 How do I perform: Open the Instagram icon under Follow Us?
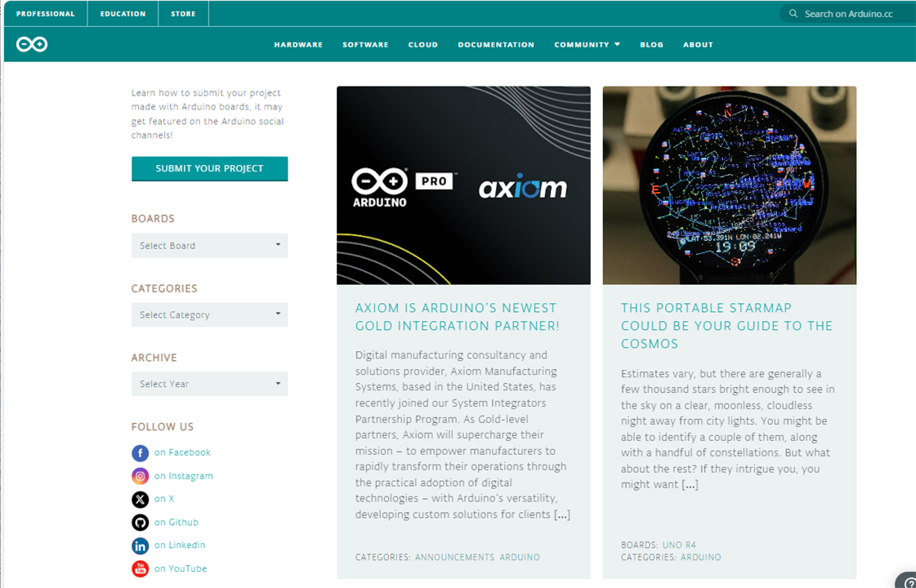point(141,476)
